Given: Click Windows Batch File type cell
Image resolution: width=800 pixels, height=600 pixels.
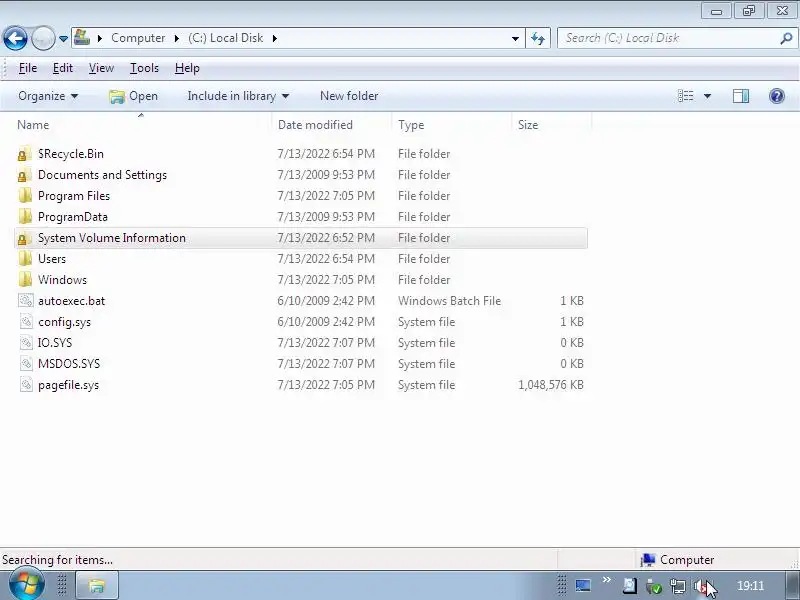Looking at the screenshot, I should click(449, 301).
